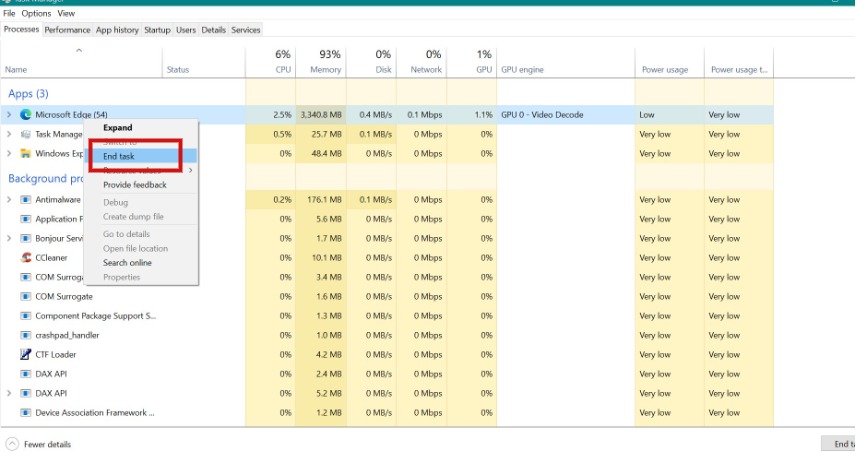Open the Resource values submenu arrow
Screen dimensions: 856x458
(x=191, y=170)
